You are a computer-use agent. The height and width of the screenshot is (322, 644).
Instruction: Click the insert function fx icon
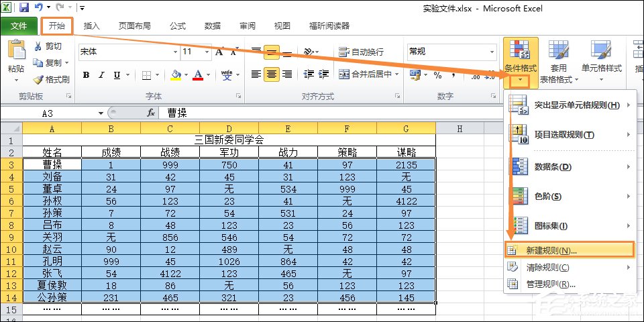tap(151, 113)
